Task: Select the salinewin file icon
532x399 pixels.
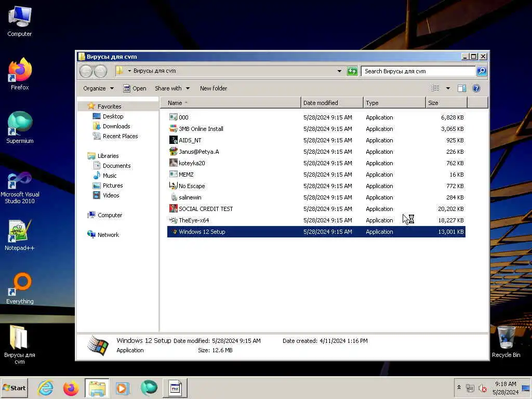Action: point(174,197)
